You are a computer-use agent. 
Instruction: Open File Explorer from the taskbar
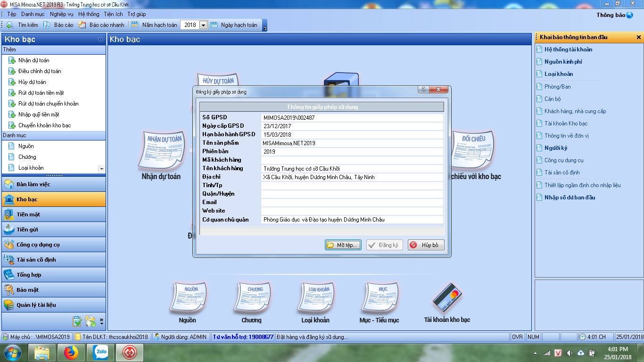(42, 353)
